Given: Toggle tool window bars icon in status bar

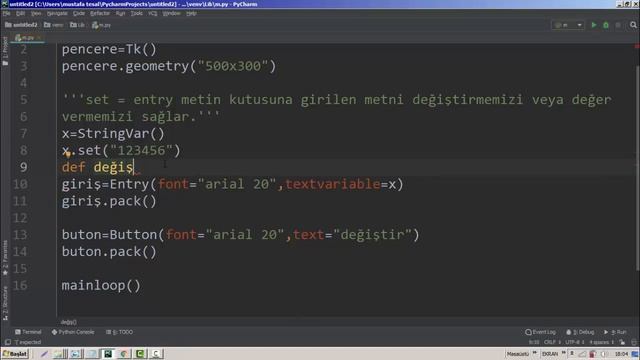Looking at the screenshot, I should pos(7,342).
